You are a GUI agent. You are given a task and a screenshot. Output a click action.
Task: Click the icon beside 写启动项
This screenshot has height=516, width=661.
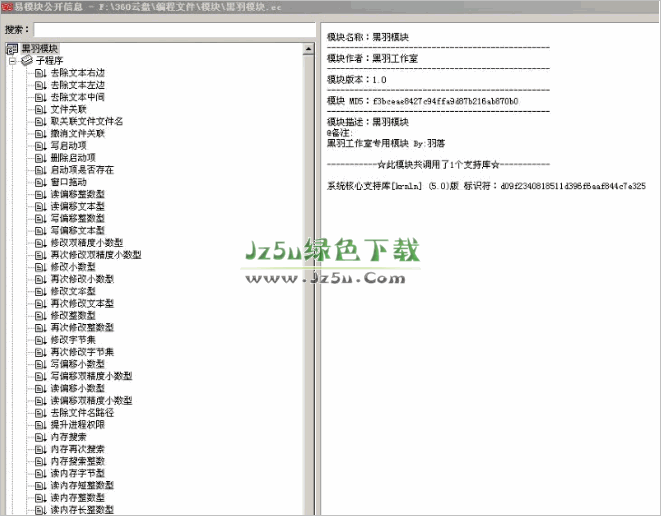[41, 146]
